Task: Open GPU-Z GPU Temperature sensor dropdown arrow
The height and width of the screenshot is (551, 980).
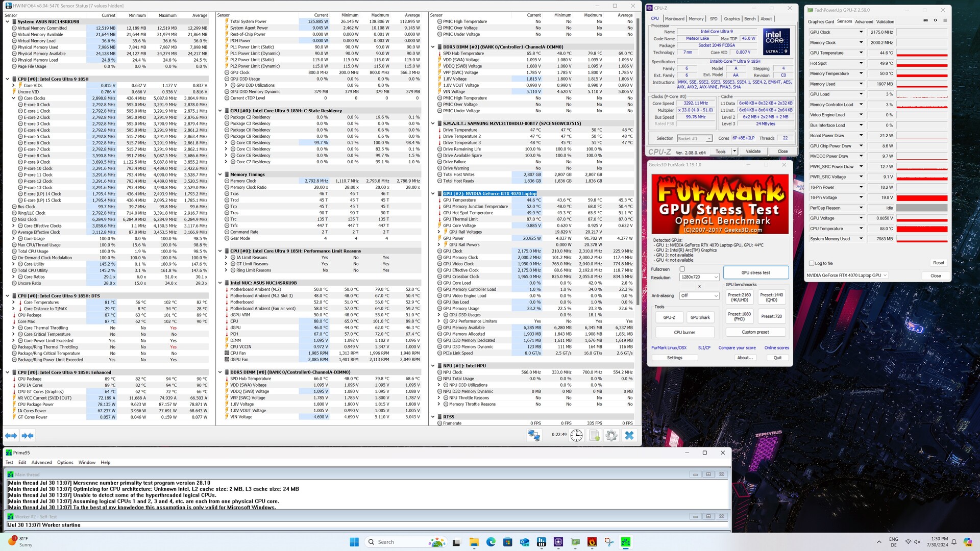Action: click(x=861, y=53)
